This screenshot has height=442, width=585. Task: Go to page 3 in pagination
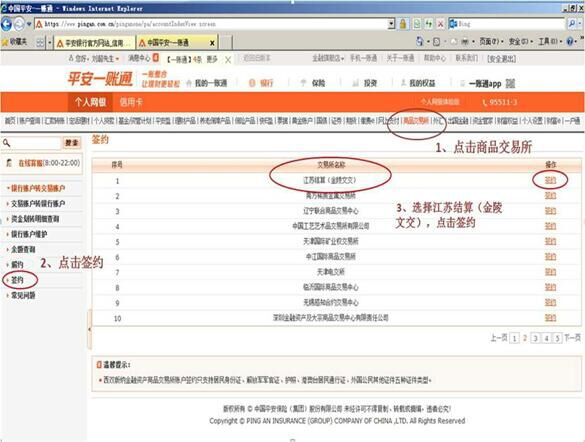pos(535,338)
